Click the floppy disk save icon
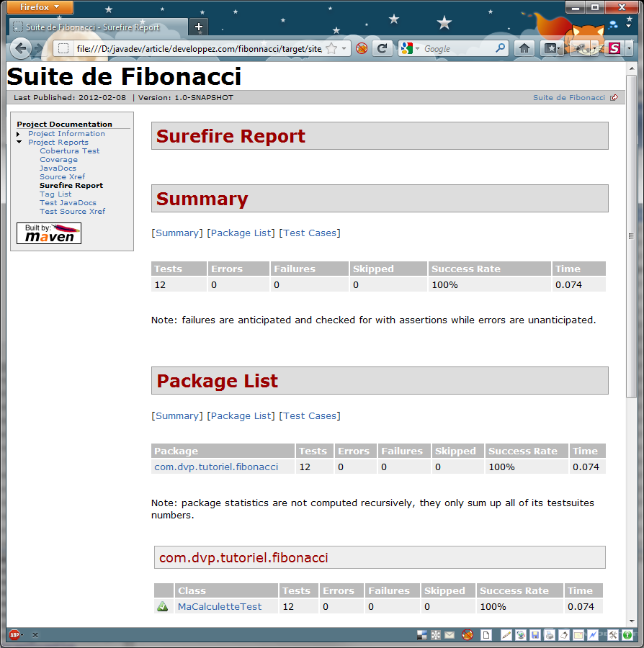The width and height of the screenshot is (644, 648). point(535,635)
